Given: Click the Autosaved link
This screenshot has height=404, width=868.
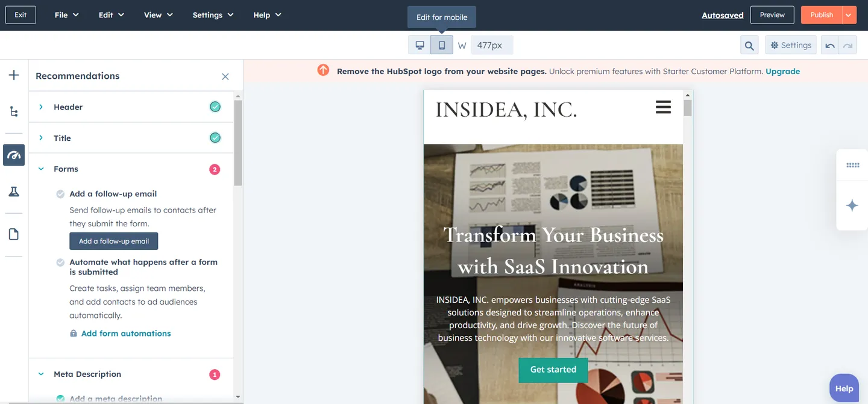Looking at the screenshot, I should tap(722, 16).
